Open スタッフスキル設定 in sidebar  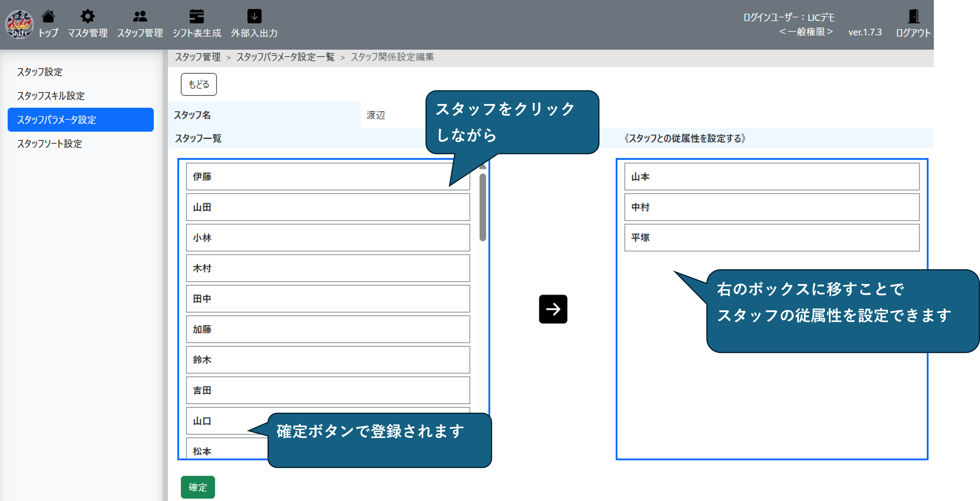point(51,96)
